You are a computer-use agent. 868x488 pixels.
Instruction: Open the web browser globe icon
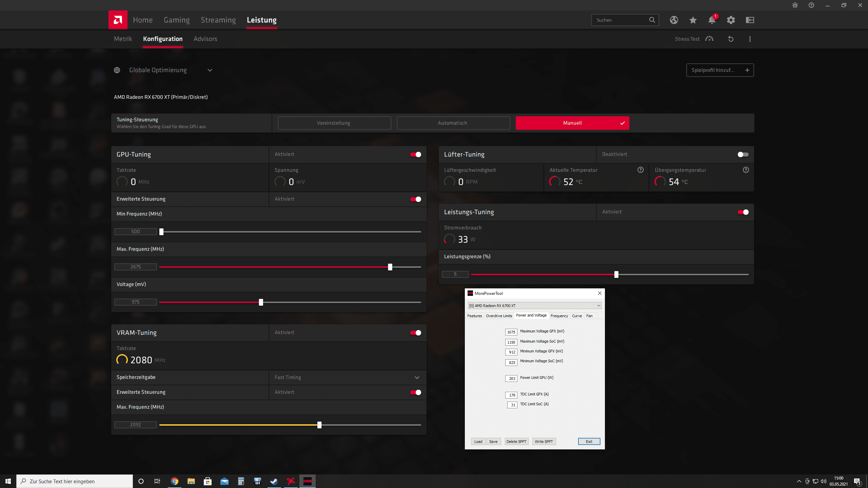pos(674,20)
